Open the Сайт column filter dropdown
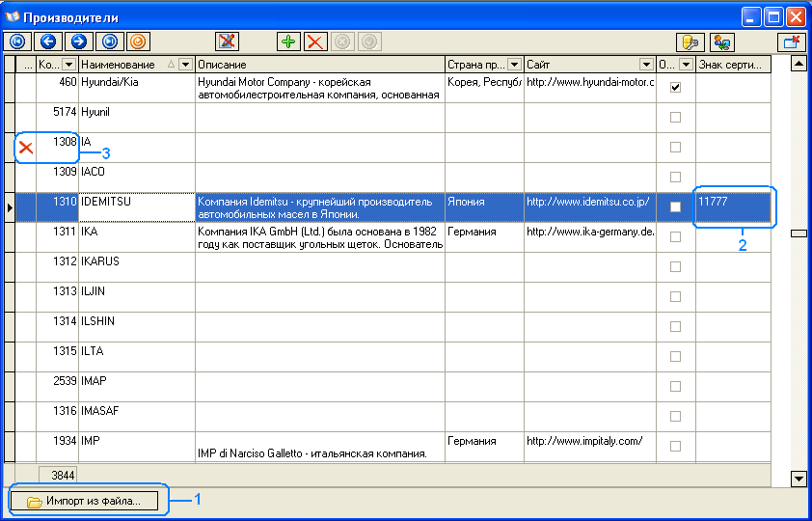Viewport: 812px width, 521px height. (646, 65)
